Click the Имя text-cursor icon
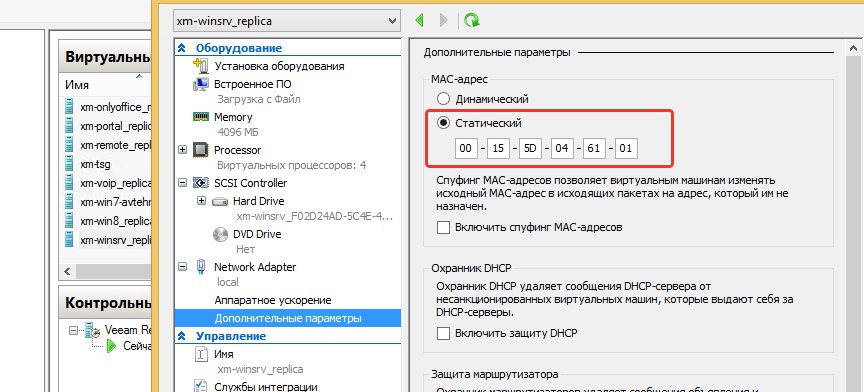 click(201, 354)
